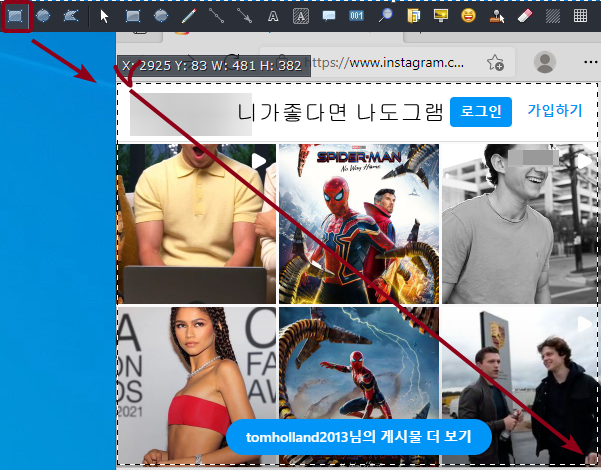
Task: Click the copy documents icon in toolbar
Action: click(x=414, y=16)
